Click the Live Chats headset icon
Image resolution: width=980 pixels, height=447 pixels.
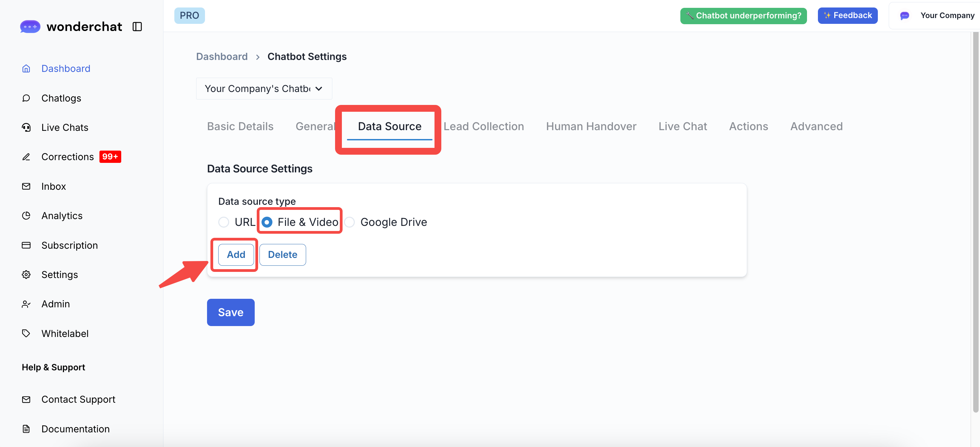(26, 127)
